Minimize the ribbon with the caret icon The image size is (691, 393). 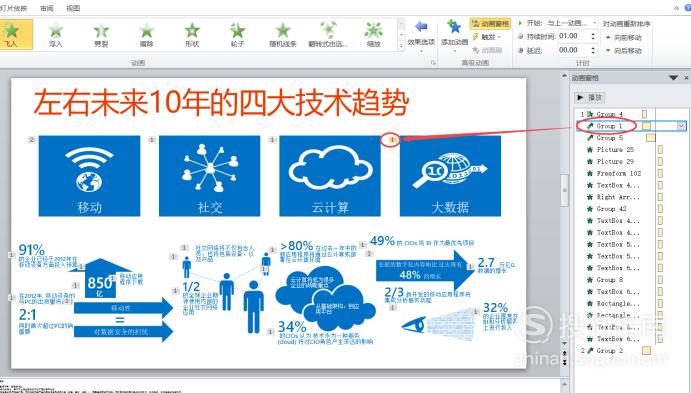click(677, 8)
